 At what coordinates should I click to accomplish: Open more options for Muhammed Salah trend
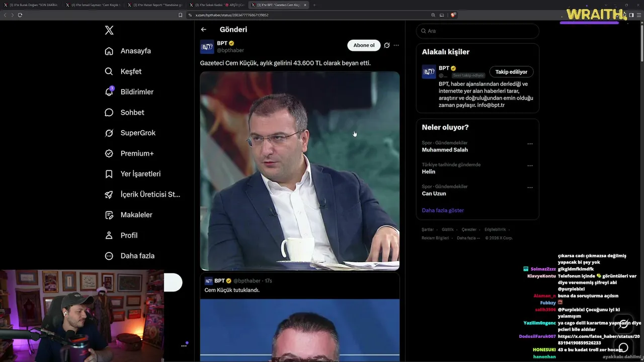[530, 144]
